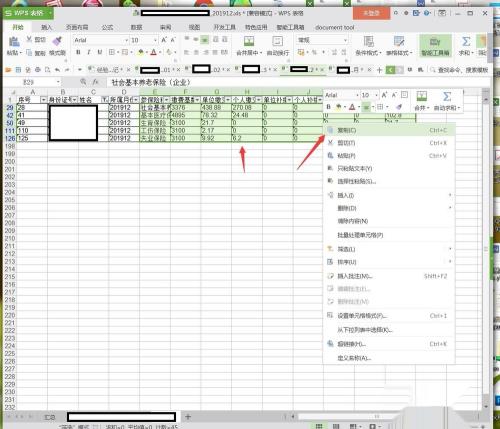The width and height of the screenshot is (500, 429).
Task: Add a new sheet with plus button
Action: pos(188,416)
